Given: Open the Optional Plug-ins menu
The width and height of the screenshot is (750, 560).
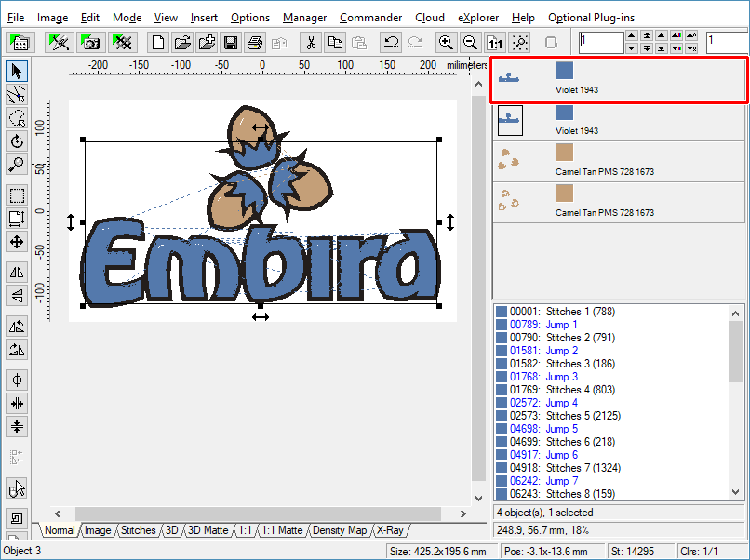Looking at the screenshot, I should coord(591,18).
